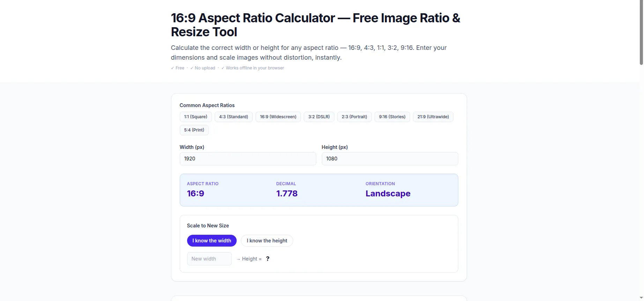Switch to "I know the height" mode

coord(267,241)
